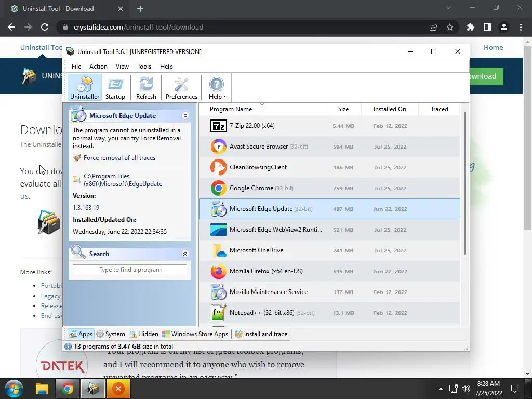Open the Help menu in the menu bar

click(x=166, y=66)
